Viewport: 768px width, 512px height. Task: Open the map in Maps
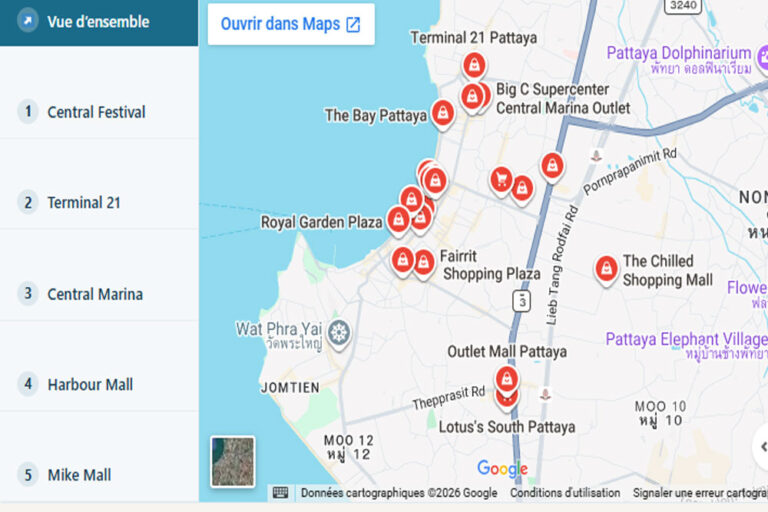pyautogui.click(x=291, y=24)
